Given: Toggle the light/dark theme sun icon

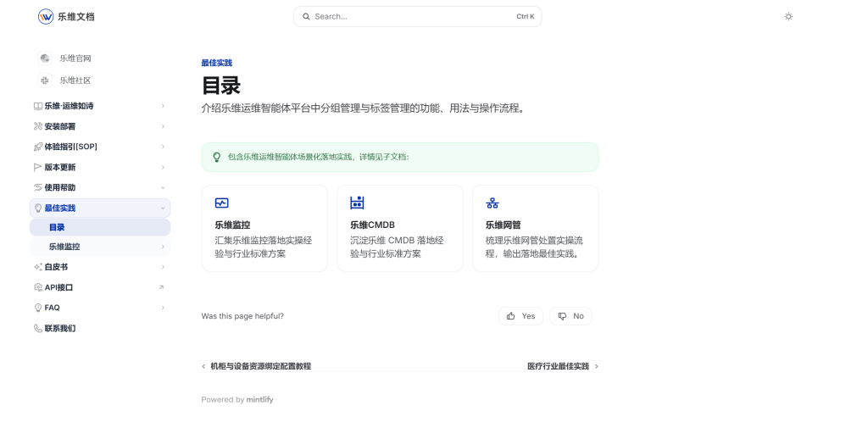Looking at the screenshot, I should [x=788, y=17].
